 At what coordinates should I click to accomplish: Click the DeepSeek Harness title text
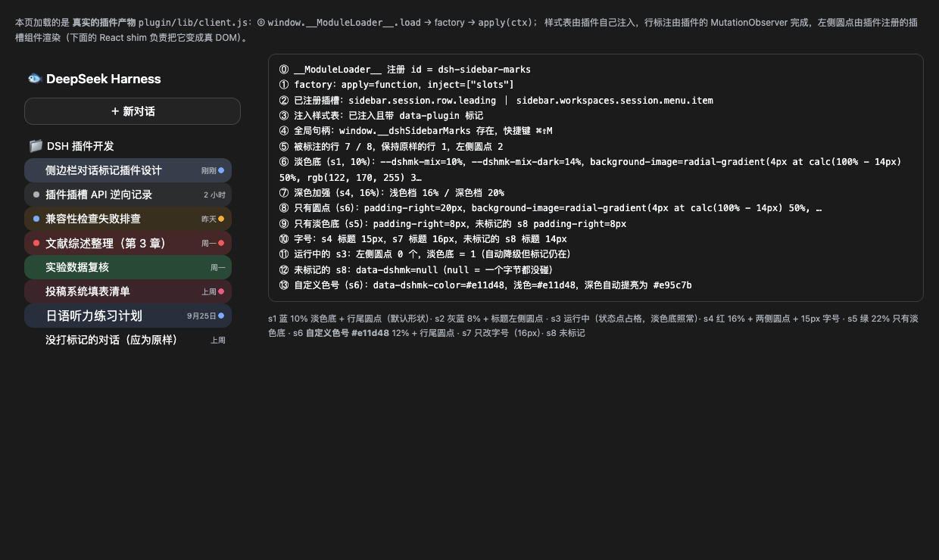(x=104, y=79)
